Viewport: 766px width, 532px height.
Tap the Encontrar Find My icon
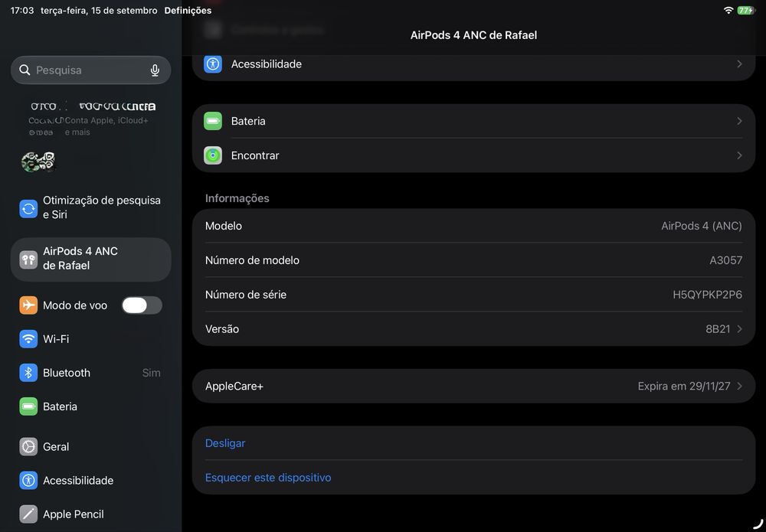213,155
